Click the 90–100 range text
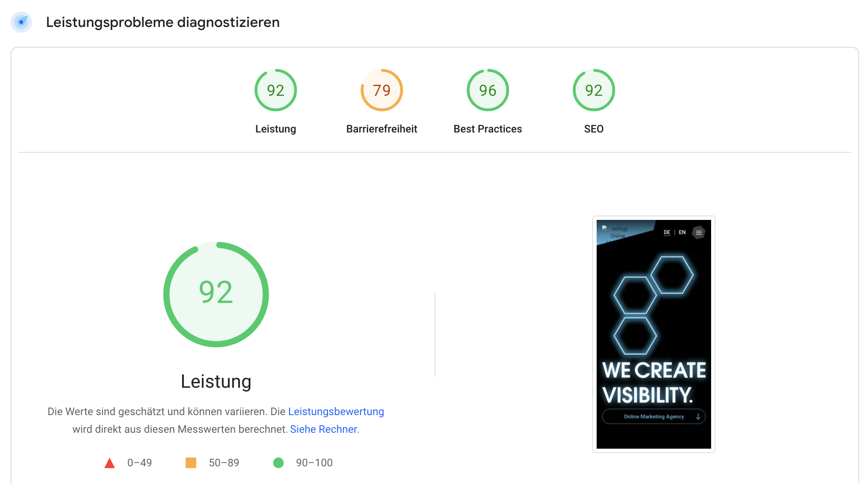This screenshot has height=484, width=868. (x=314, y=463)
